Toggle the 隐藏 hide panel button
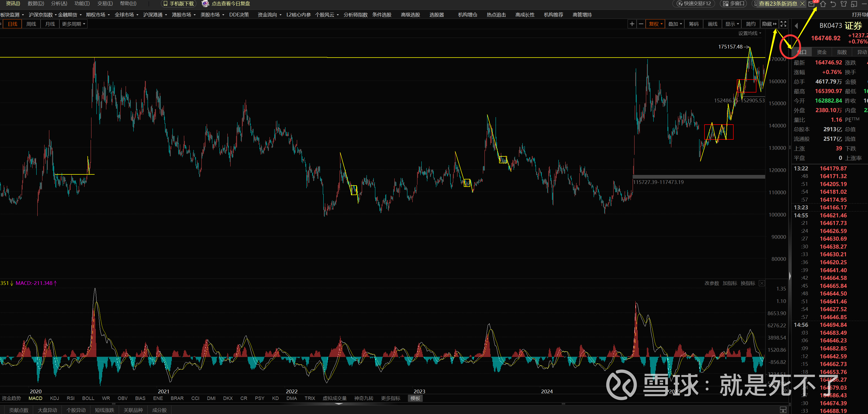868x414 pixels. pyautogui.click(x=769, y=24)
